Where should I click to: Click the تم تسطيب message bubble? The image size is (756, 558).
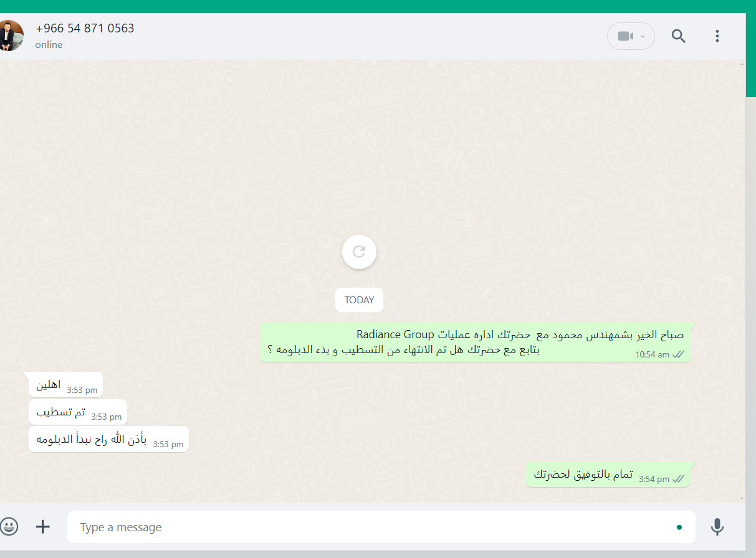click(78, 412)
